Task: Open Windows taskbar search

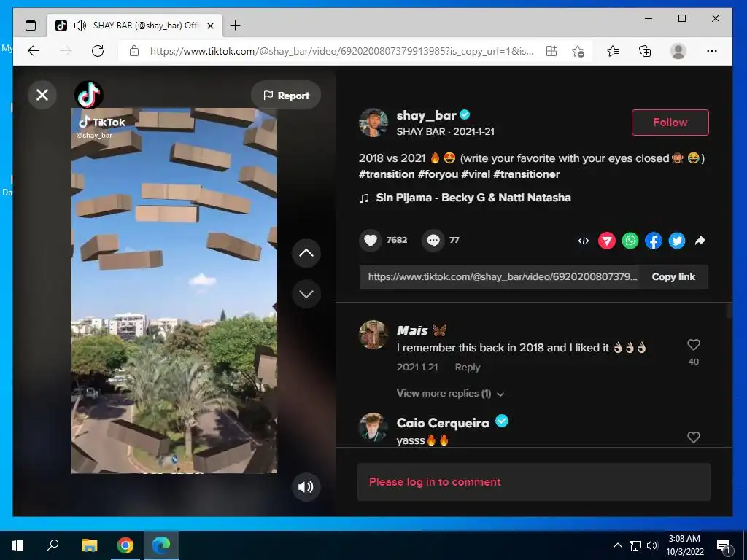Action: pyautogui.click(x=53, y=545)
